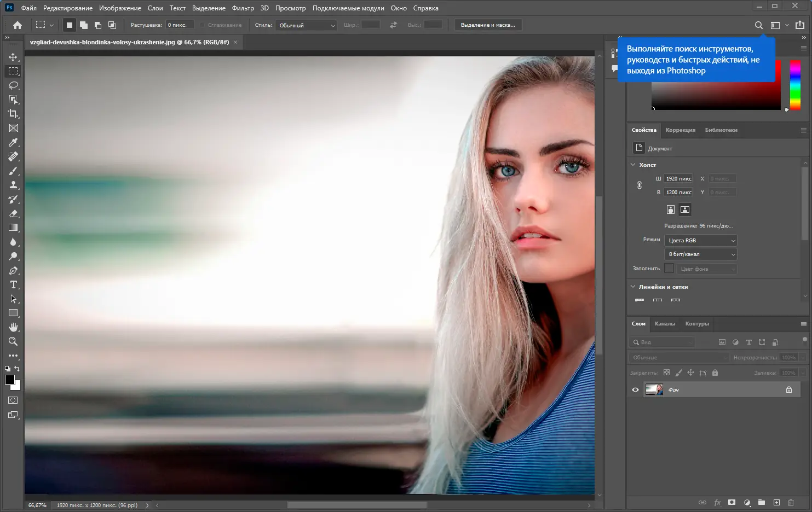Click the Выделение и маска button
This screenshot has width=812, height=512.
[x=487, y=25]
